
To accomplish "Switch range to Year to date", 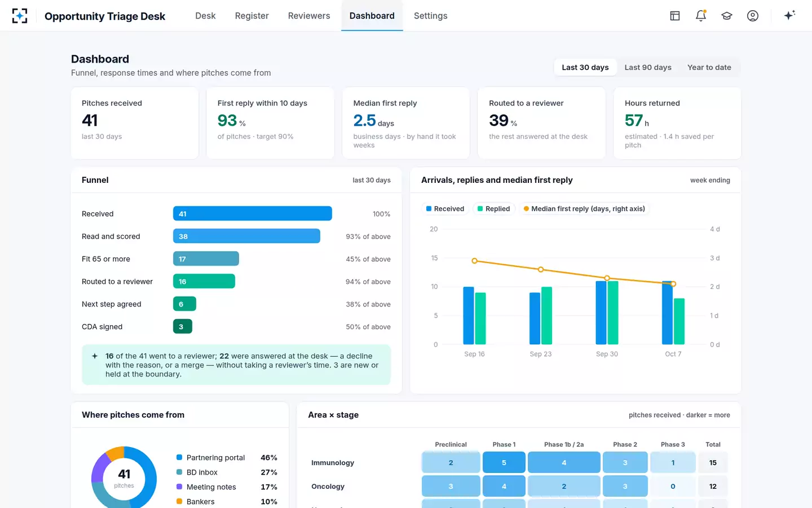I will (x=709, y=67).
